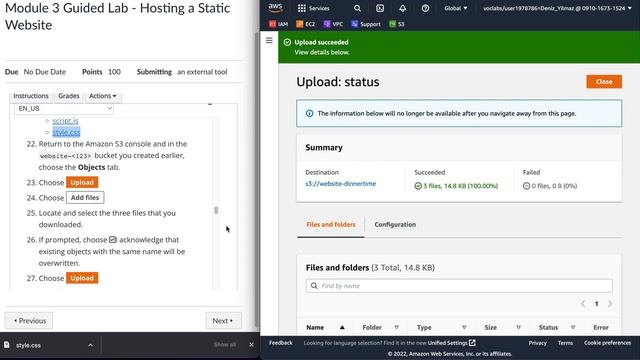
Task: Open the VPC shortcut in favorites bar
Action: coord(333,24)
